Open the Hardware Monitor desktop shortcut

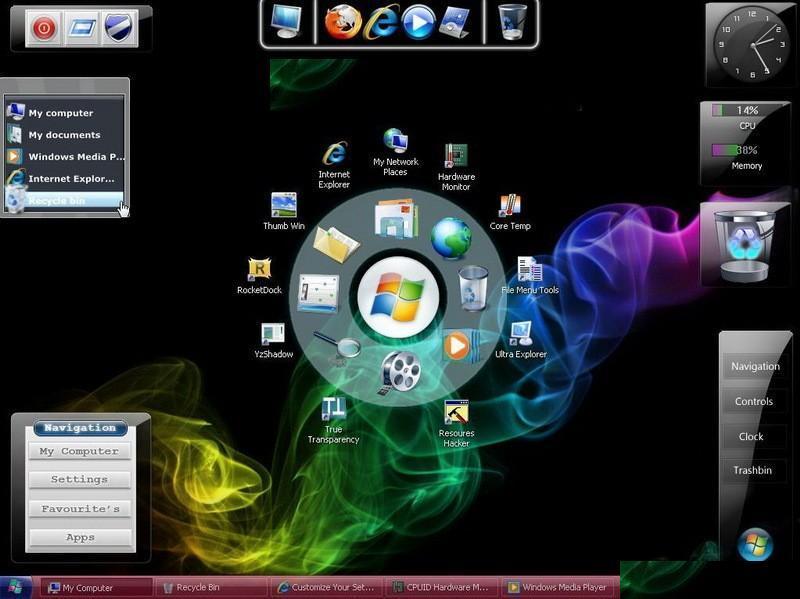[x=456, y=167]
